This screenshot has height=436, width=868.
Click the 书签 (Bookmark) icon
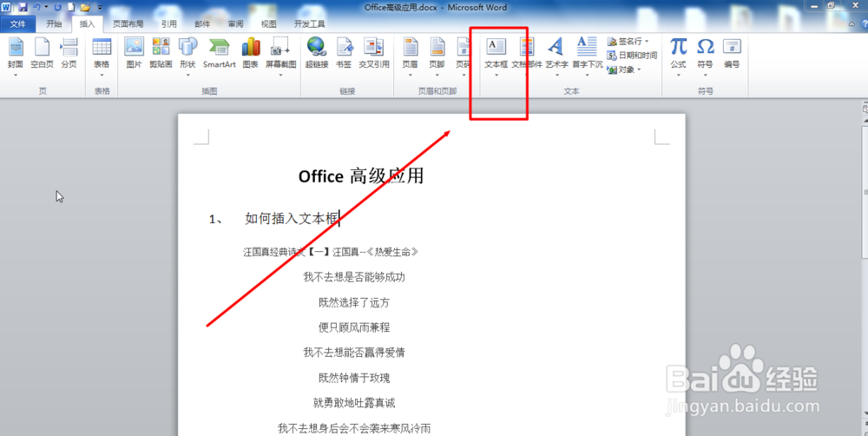(x=344, y=47)
